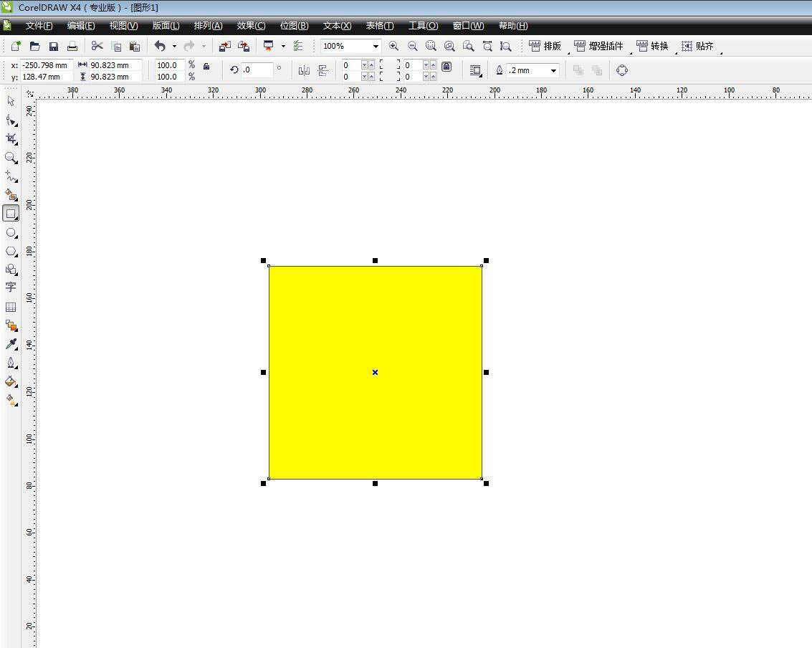Expand the outline width dropdown (.2 mm)
Screen dimensions: 812x648
click(x=553, y=70)
